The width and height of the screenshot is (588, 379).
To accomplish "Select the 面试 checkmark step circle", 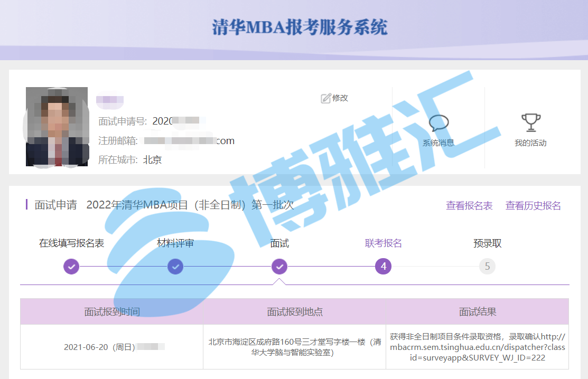I will click(x=279, y=266).
